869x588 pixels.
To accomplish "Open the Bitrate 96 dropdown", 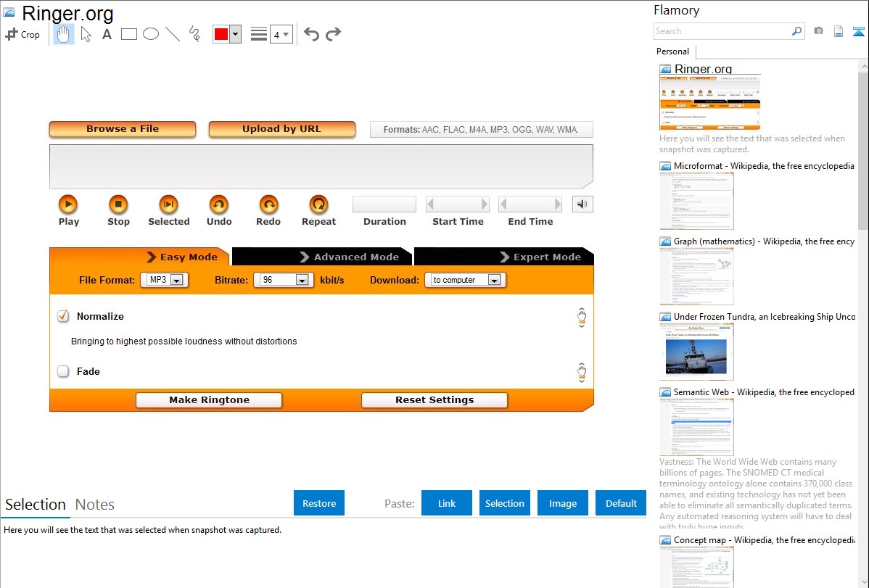I will click(x=284, y=280).
